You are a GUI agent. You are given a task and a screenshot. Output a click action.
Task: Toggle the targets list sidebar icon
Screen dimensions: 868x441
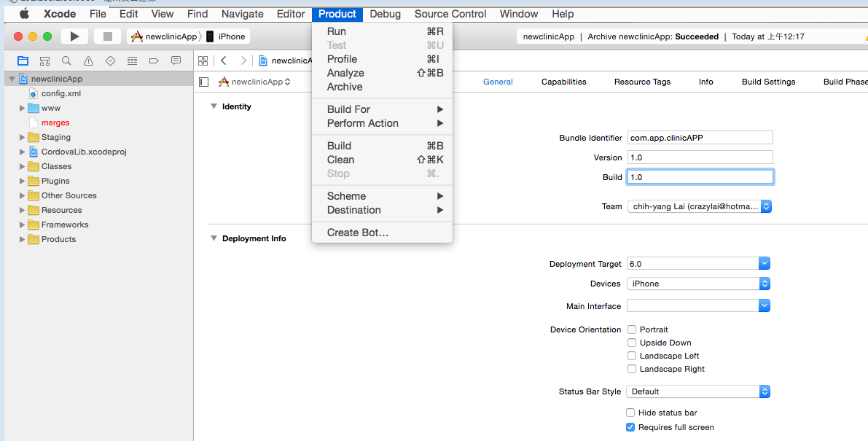204,82
